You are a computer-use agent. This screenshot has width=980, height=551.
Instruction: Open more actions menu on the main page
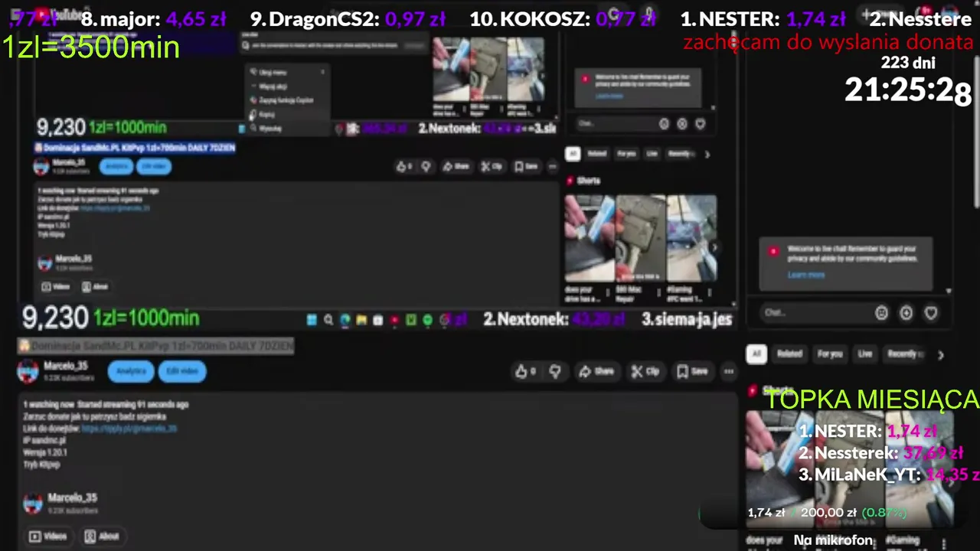point(728,371)
